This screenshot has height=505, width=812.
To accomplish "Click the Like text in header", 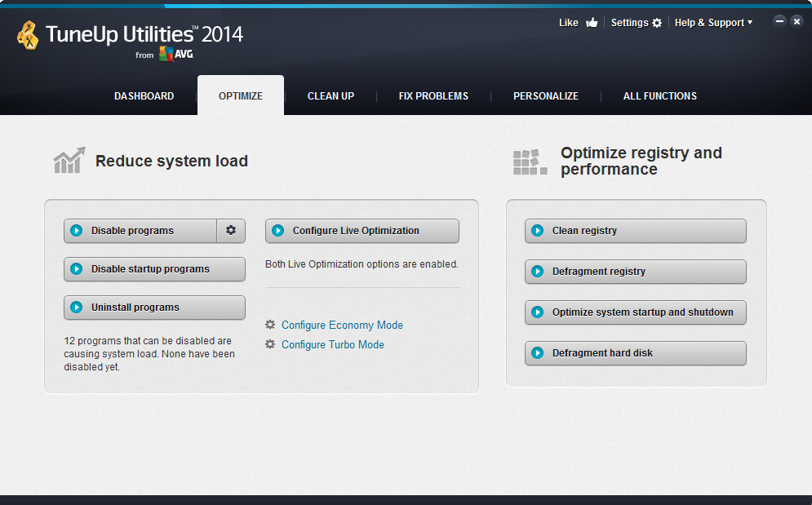I will (x=569, y=22).
